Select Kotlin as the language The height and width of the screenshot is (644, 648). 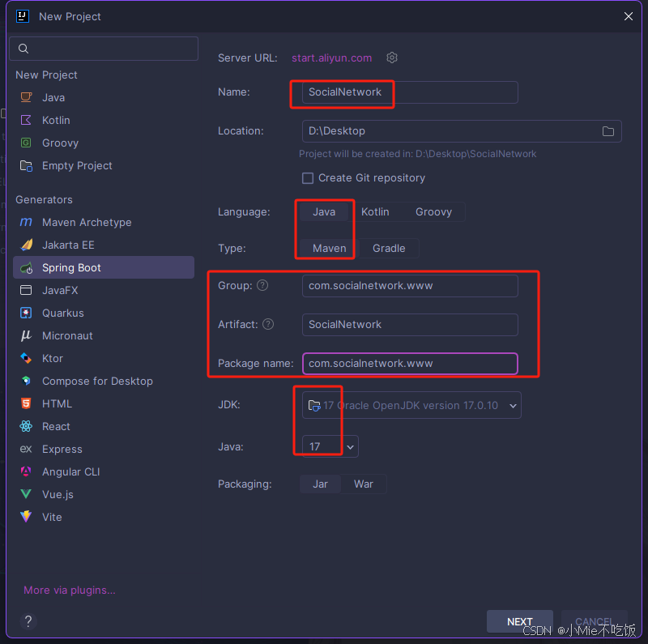375,212
